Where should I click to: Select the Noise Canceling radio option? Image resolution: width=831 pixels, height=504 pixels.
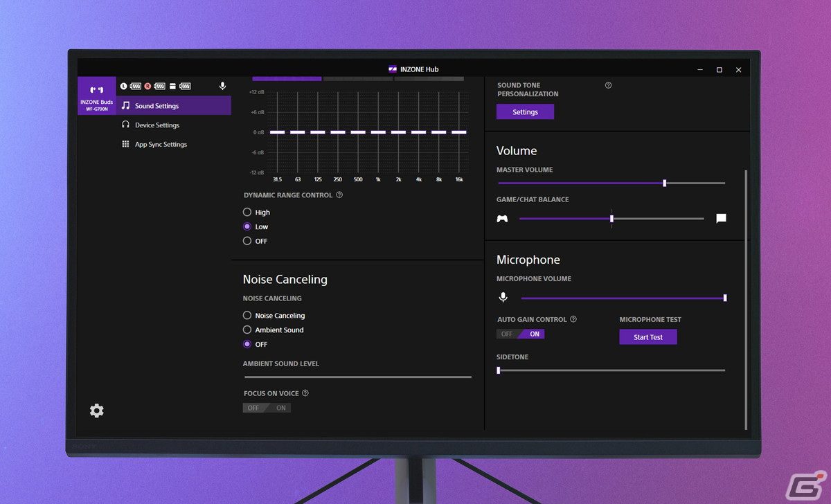(x=247, y=315)
